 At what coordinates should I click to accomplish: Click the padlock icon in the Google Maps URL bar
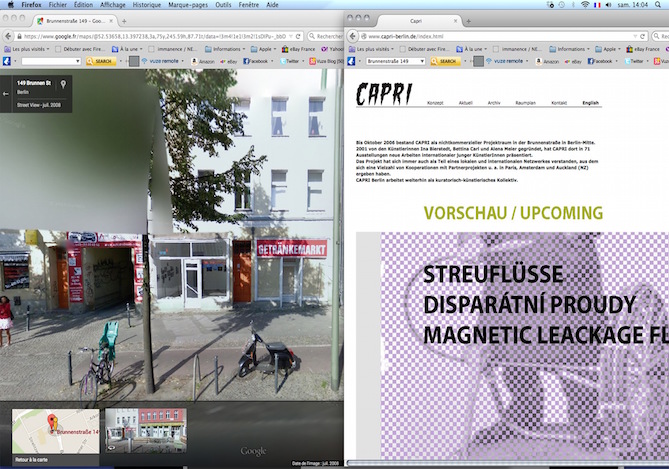(x=19, y=36)
